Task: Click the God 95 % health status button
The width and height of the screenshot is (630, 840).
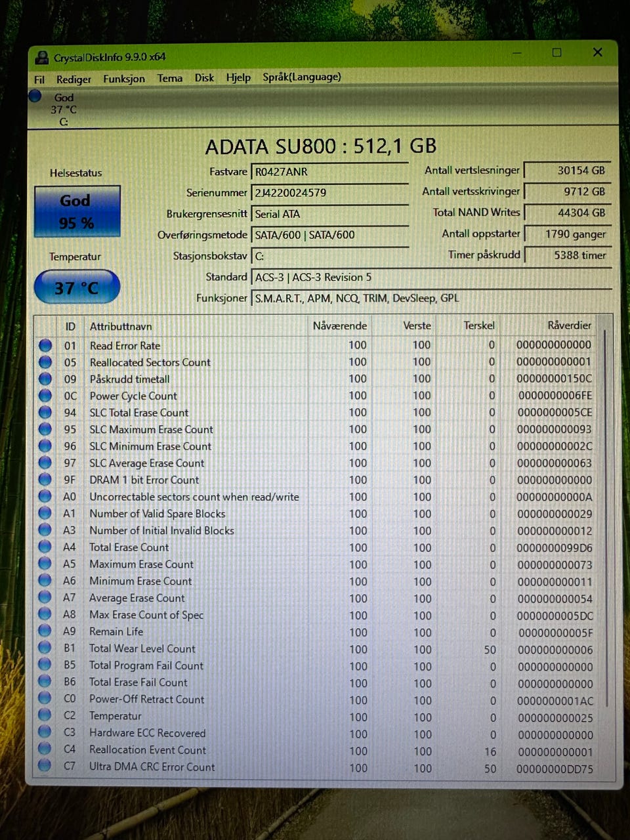Action: [77, 211]
